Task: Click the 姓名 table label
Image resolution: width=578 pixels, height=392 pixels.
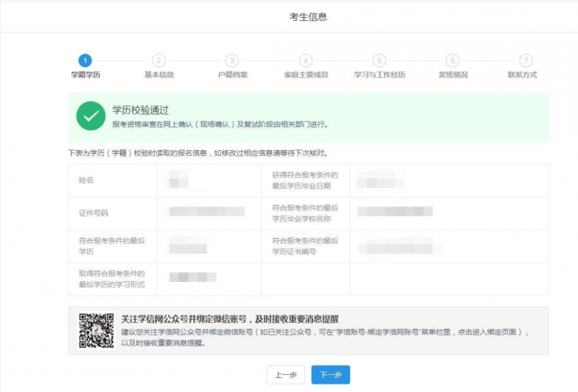Action: [x=86, y=180]
